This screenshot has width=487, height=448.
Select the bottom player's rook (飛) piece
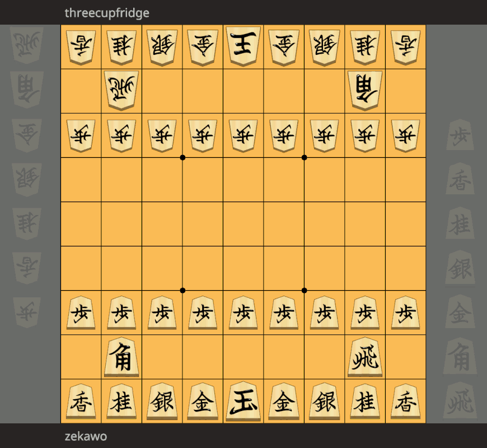[365, 357]
